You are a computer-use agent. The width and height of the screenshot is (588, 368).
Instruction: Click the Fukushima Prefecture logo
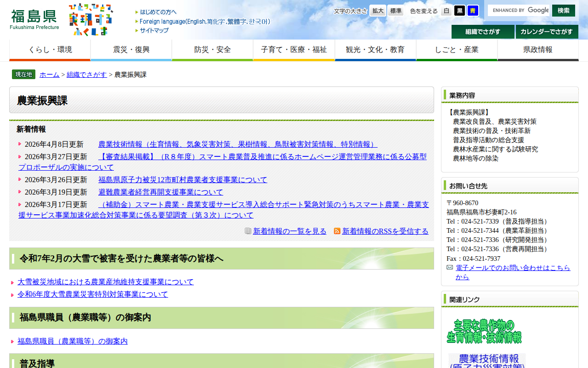pyautogui.click(x=34, y=19)
